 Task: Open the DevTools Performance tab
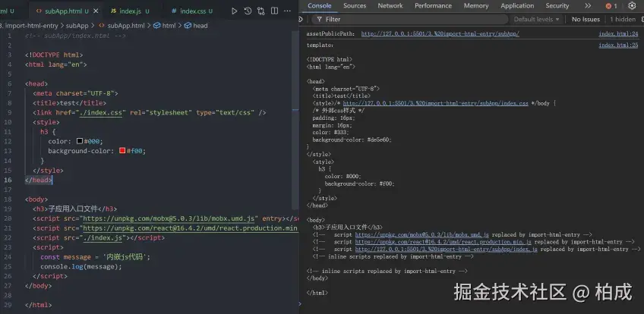(433, 6)
